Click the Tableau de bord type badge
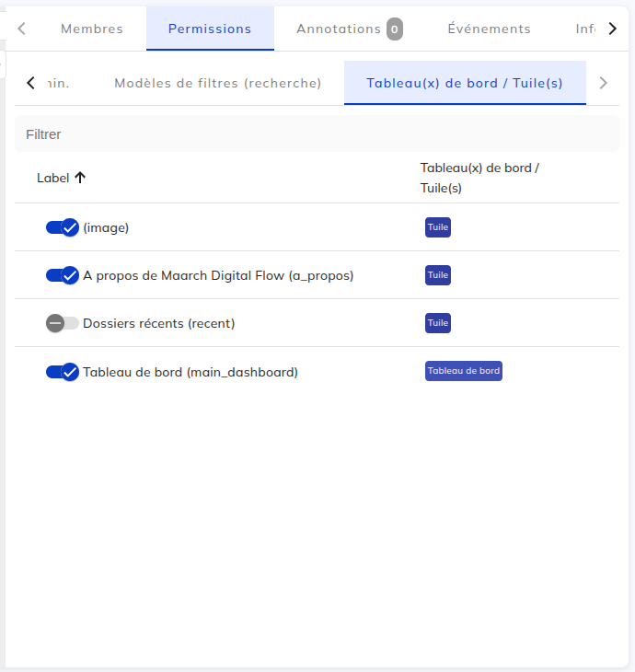 tap(464, 371)
